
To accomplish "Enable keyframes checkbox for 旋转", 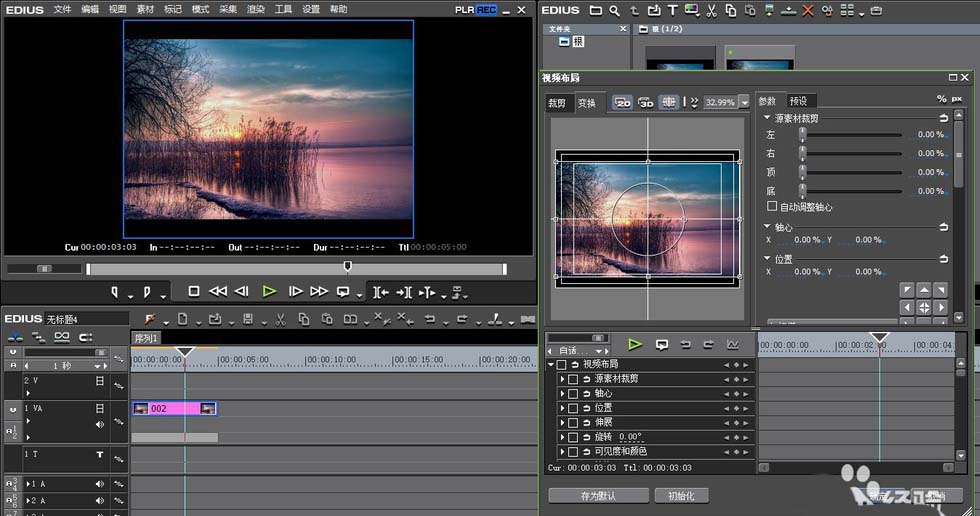I will click(x=573, y=437).
